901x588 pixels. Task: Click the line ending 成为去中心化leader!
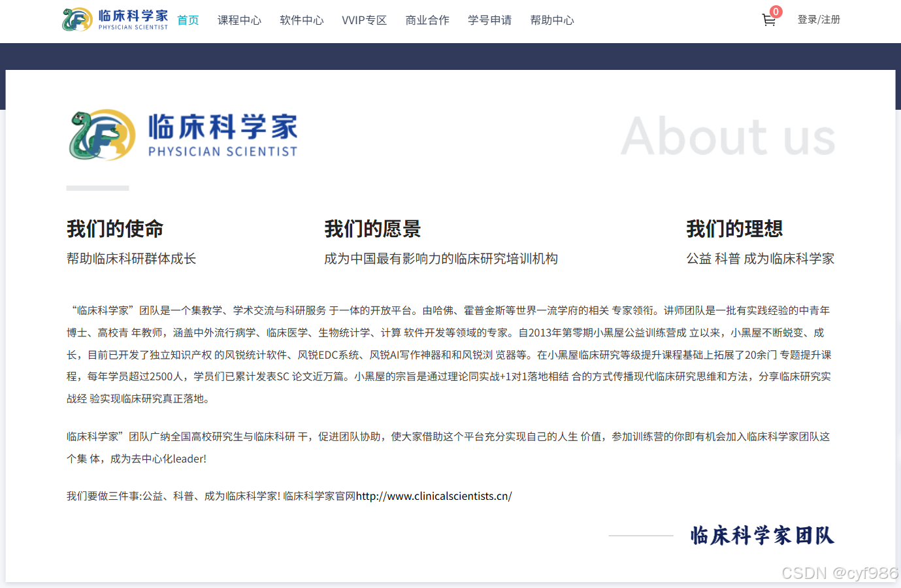[137, 459]
